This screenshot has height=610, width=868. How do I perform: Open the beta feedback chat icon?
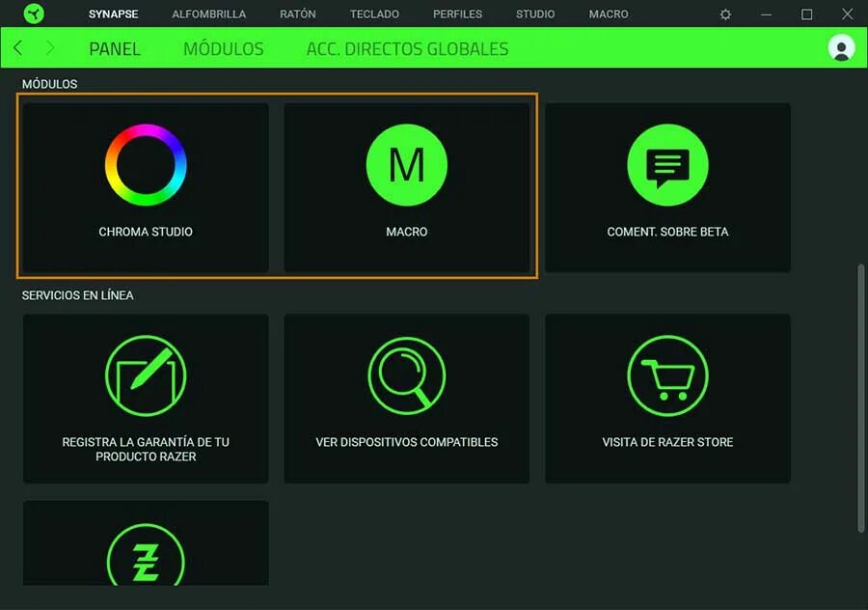point(667,165)
